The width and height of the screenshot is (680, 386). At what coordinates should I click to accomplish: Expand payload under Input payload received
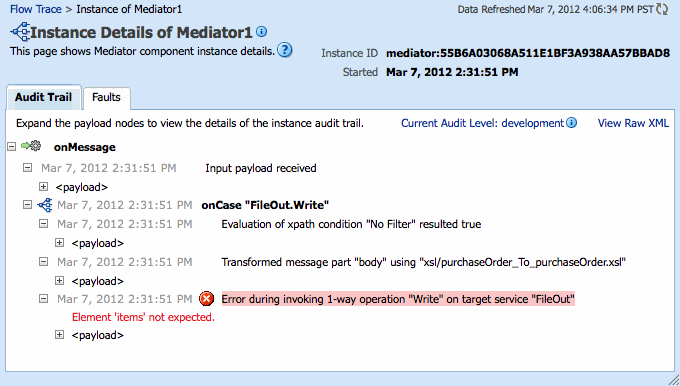pos(43,186)
